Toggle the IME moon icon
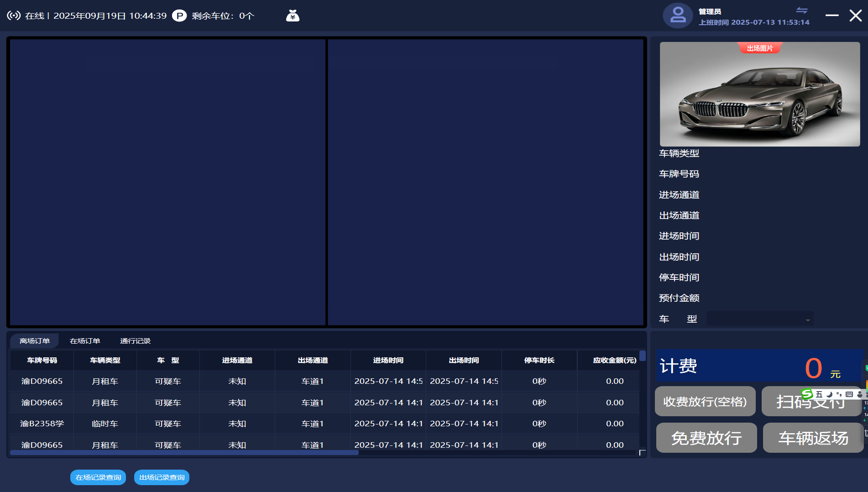 tap(829, 394)
